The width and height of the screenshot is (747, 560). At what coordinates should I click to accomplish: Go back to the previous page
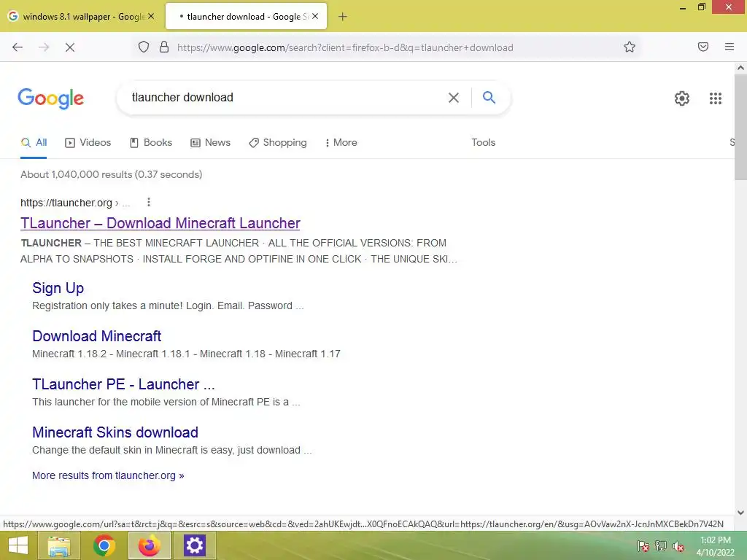coord(18,47)
